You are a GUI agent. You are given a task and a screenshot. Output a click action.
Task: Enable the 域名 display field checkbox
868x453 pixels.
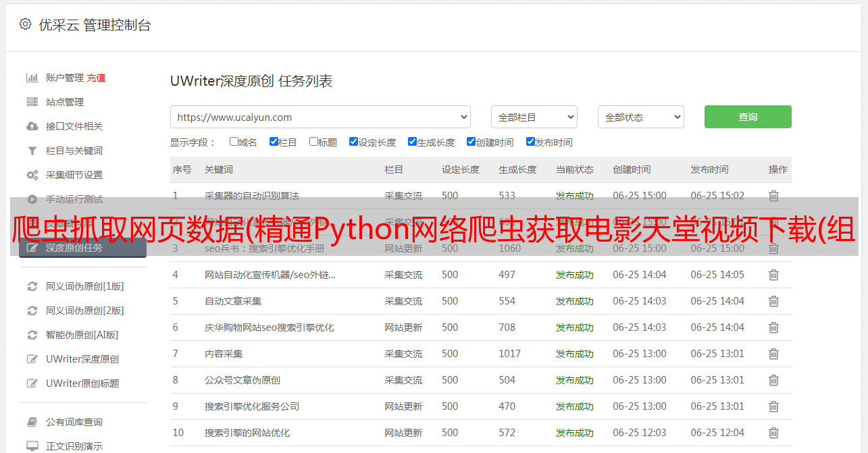(x=234, y=142)
